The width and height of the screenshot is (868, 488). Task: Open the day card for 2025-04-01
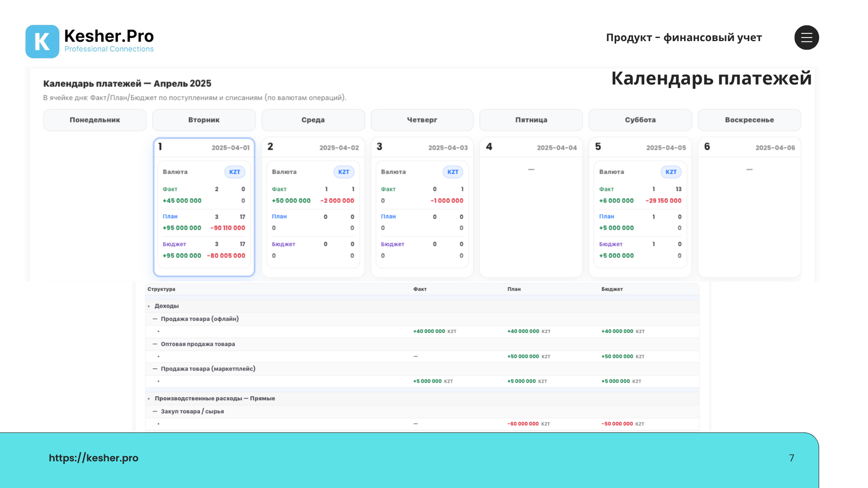204,207
